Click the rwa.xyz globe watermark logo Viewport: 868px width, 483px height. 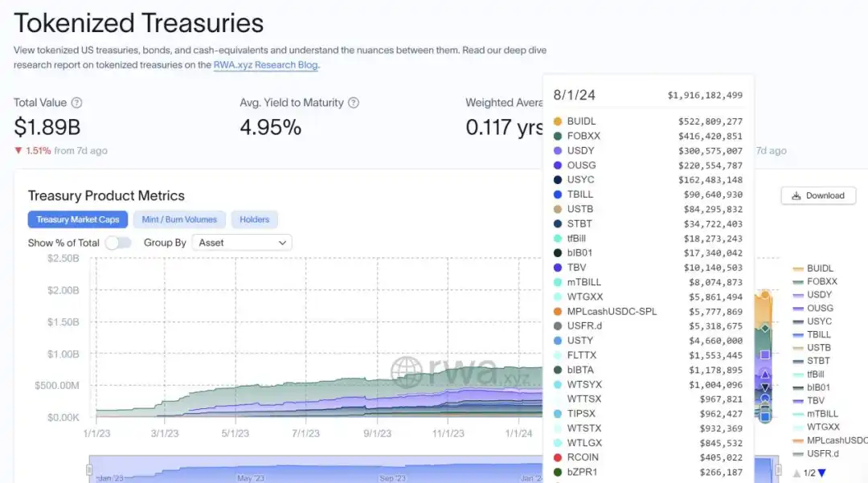407,372
